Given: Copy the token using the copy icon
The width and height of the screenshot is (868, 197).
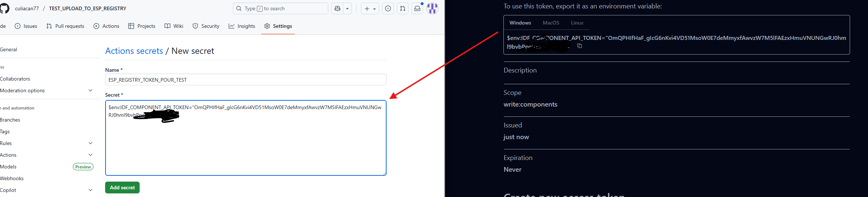Looking at the screenshot, I should (x=580, y=46).
